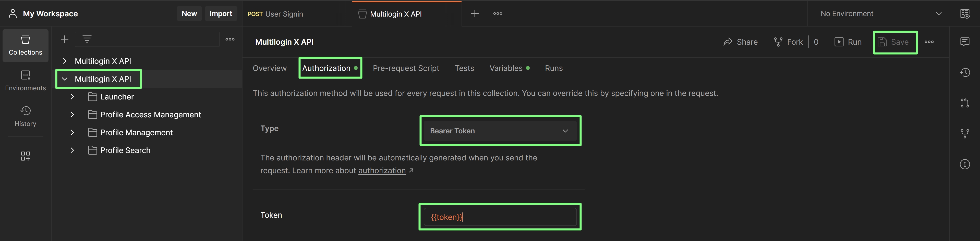This screenshot has height=241, width=980.
Task: Open the Collections sidebar panel
Action: [26, 45]
